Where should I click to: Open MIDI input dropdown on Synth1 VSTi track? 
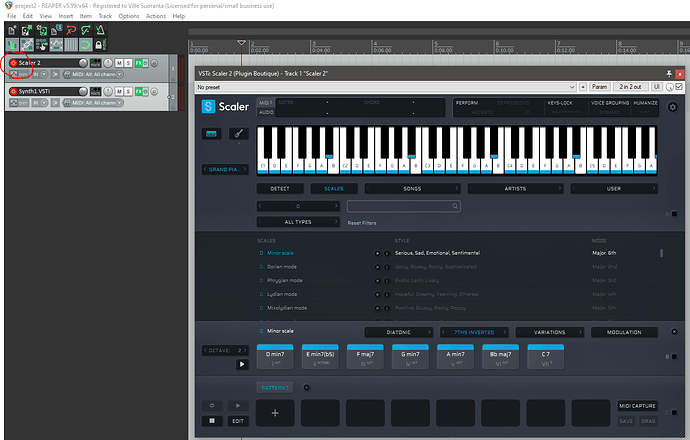(x=93, y=103)
